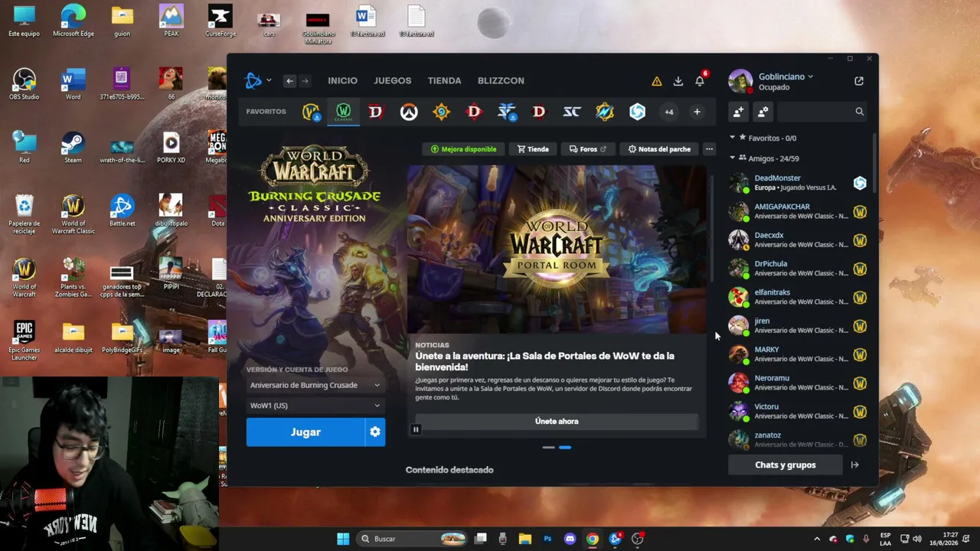Viewport: 980px width, 551px height.
Task: Open game settings gear next to Jugar
Action: coord(375,432)
